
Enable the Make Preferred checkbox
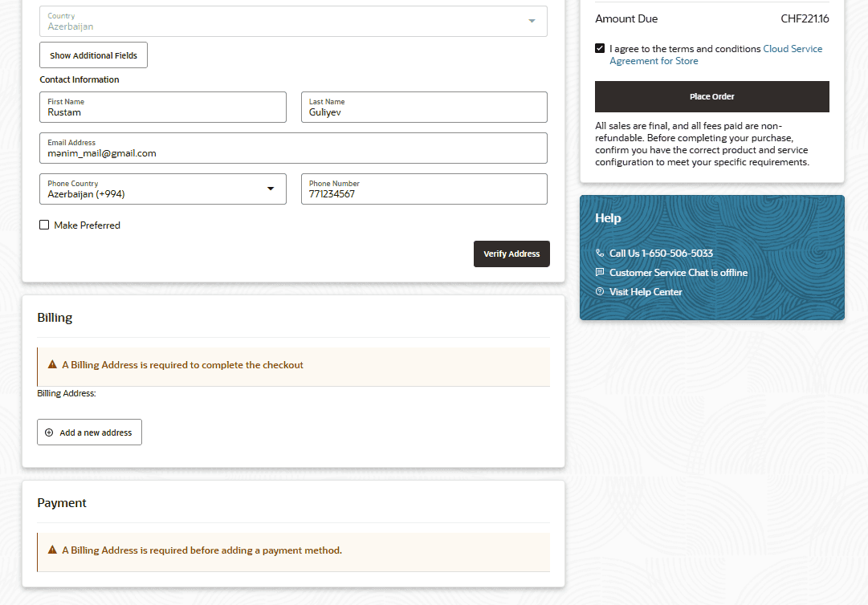[44, 225]
